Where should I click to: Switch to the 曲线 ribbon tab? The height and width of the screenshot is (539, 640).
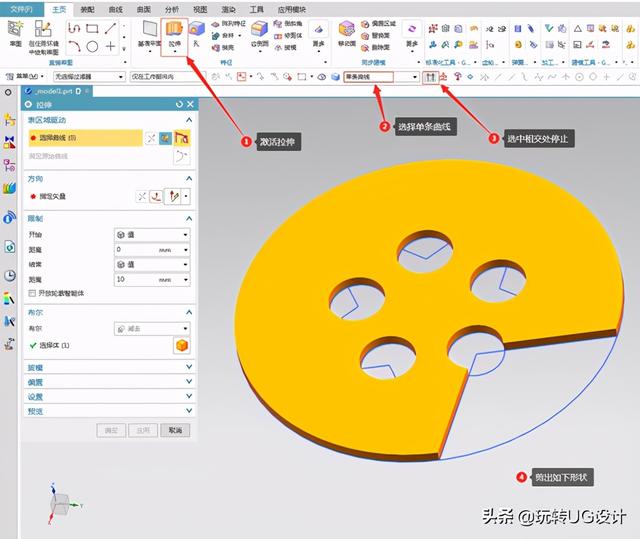[115, 7]
